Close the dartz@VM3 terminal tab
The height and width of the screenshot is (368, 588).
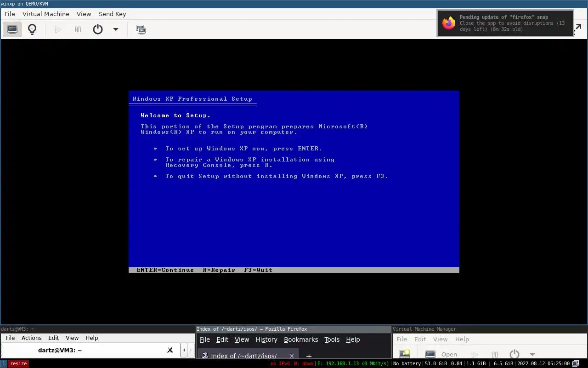pos(170,350)
